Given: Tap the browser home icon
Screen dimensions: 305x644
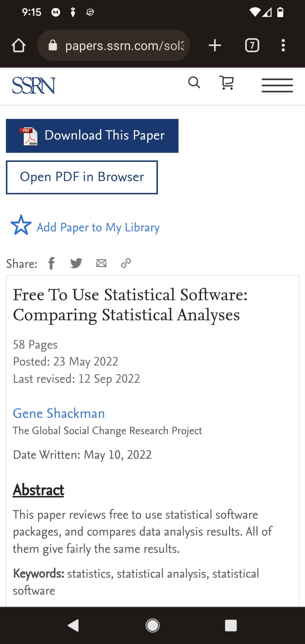Looking at the screenshot, I should click(18, 46).
